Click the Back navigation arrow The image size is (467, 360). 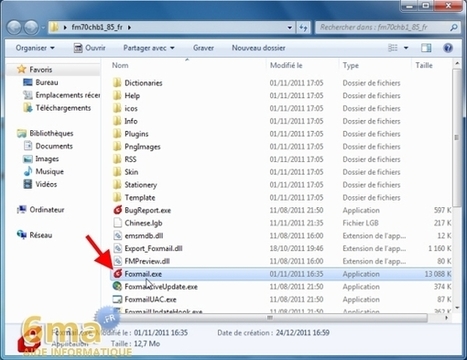point(14,27)
